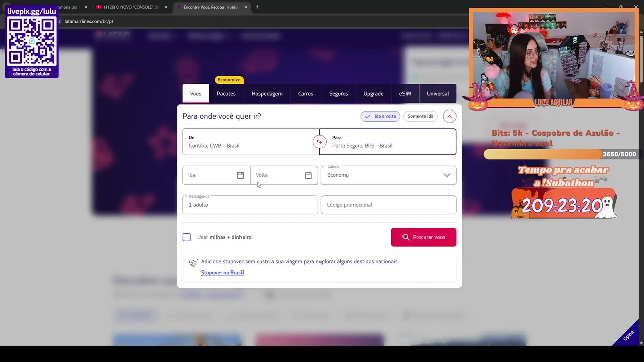The height and width of the screenshot is (362, 644).
Task: Click the 'Para' destination field Porto Seguro
Action: click(x=388, y=142)
